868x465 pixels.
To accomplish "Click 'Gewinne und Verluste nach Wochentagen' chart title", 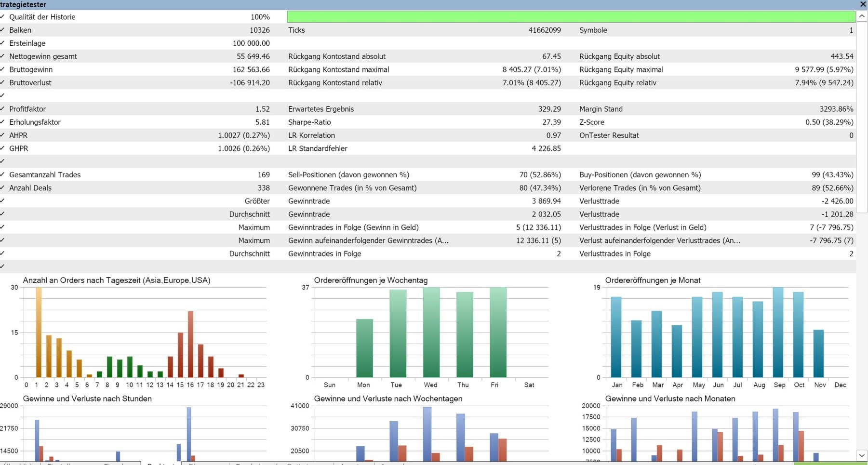I will click(388, 399).
